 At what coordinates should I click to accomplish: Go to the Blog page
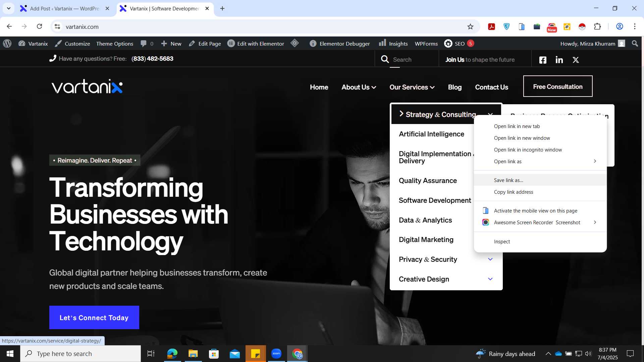[x=455, y=87]
